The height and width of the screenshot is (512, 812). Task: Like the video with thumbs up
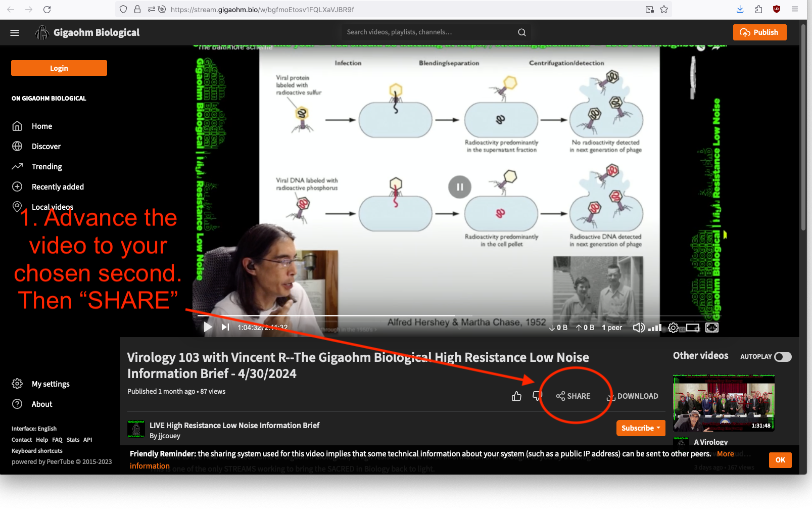click(x=516, y=396)
